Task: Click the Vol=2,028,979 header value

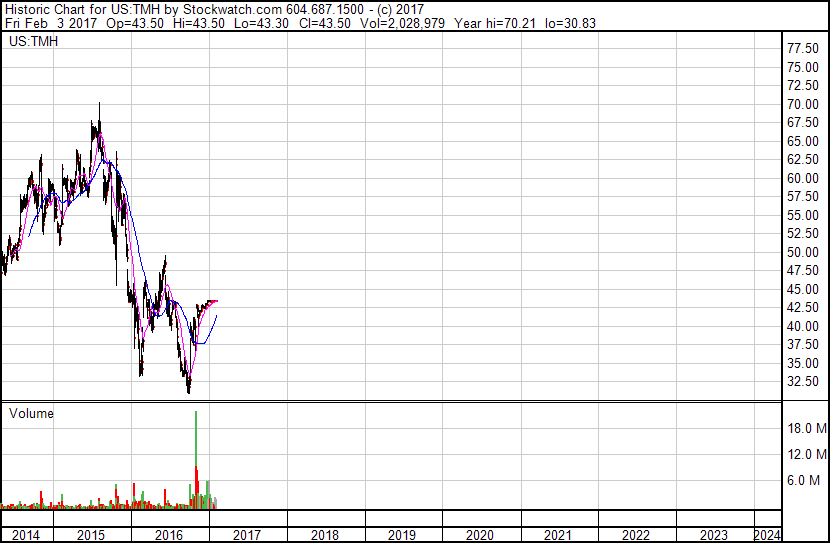Action: pyautogui.click(x=402, y=23)
